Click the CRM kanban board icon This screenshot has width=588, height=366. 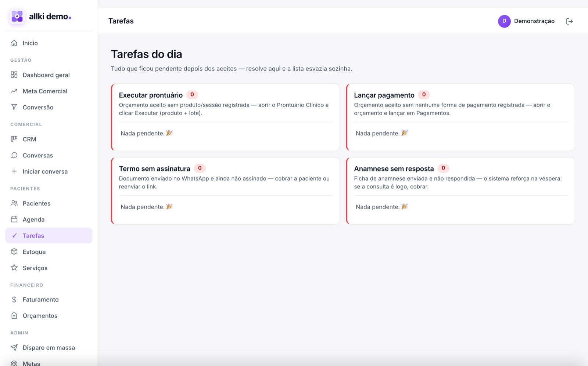pyautogui.click(x=14, y=139)
